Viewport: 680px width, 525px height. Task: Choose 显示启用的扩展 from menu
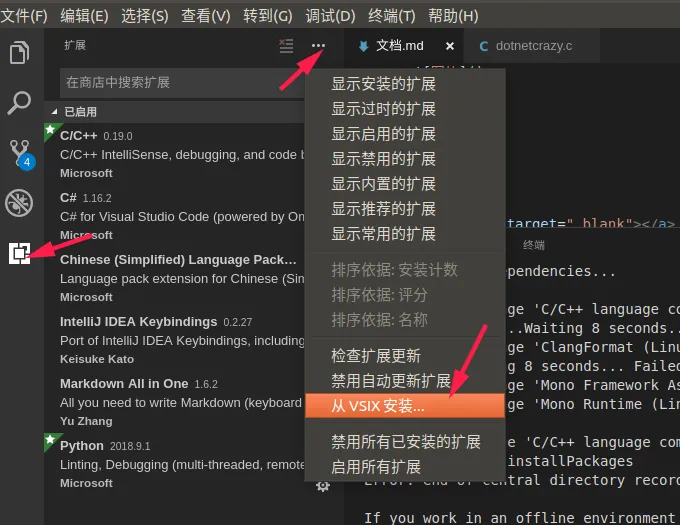pos(405,134)
